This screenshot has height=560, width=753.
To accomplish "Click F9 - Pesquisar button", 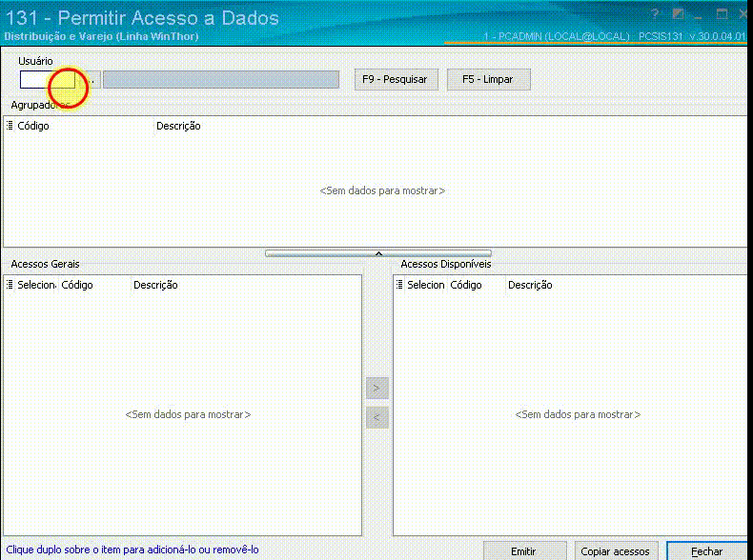I will (x=397, y=79).
